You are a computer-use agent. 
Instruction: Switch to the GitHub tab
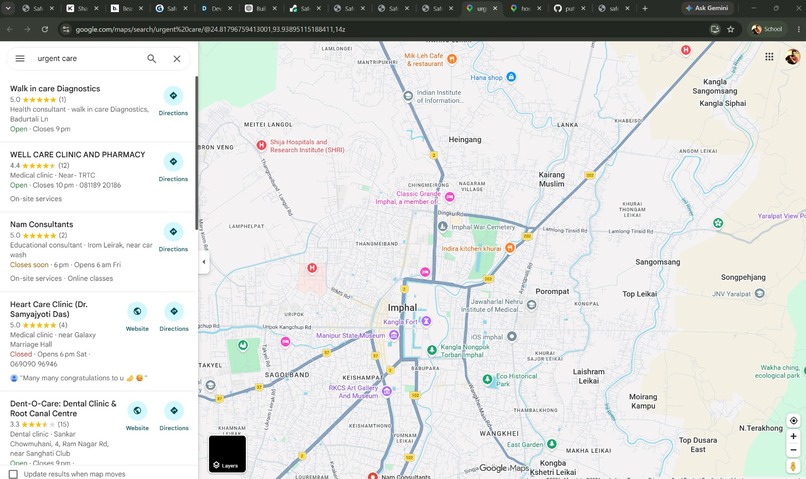(570, 8)
